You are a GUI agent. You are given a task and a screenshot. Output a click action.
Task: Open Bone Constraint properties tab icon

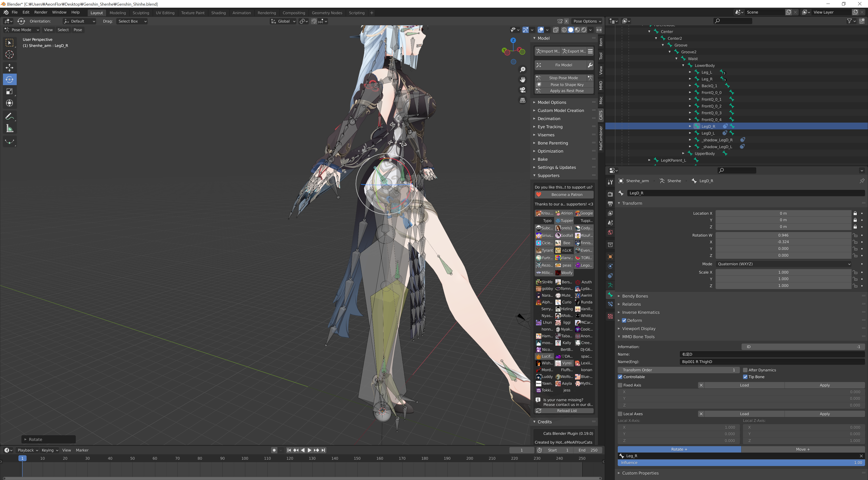pos(610,304)
